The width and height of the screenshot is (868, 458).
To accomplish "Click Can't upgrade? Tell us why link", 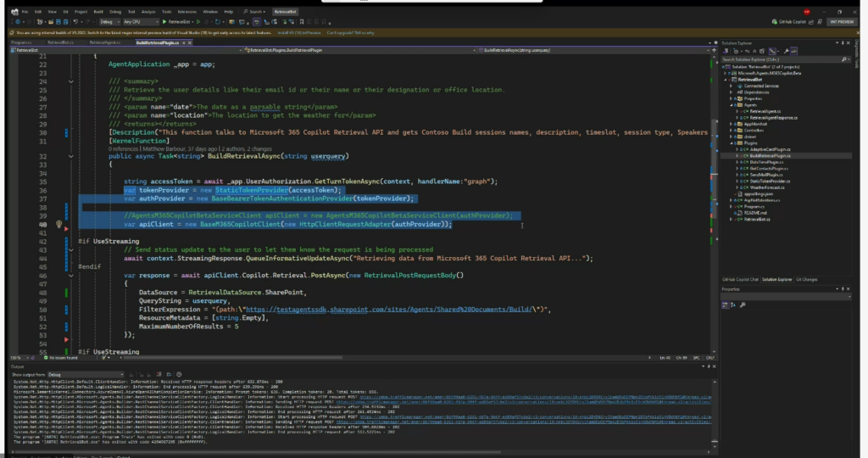I will (350, 33).
